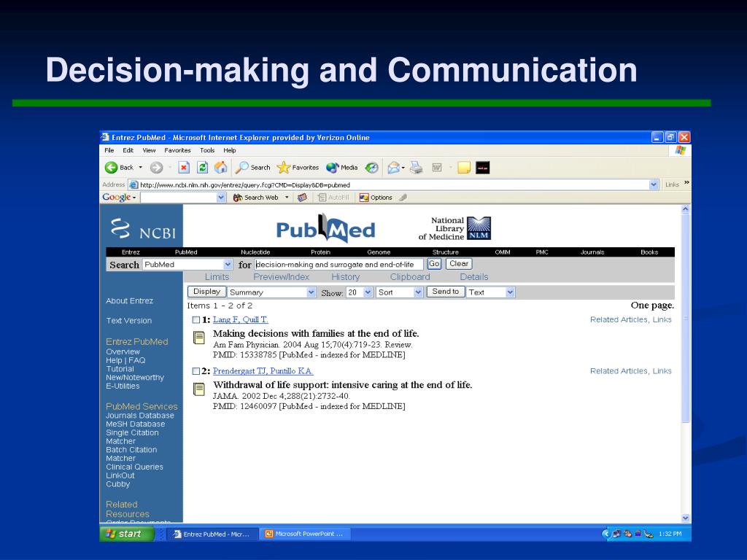Screen dimensions: 747x560
Task: Go to the Home page icon
Action: [x=220, y=168]
